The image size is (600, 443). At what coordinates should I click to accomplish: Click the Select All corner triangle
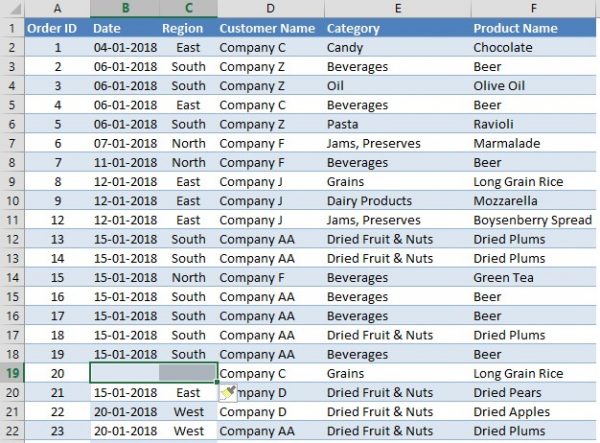[x=12, y=9]
